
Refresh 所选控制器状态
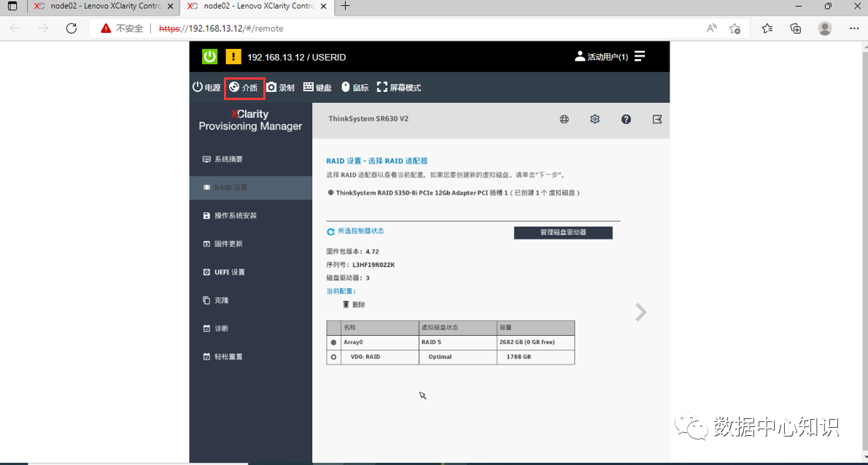(331, 231)
